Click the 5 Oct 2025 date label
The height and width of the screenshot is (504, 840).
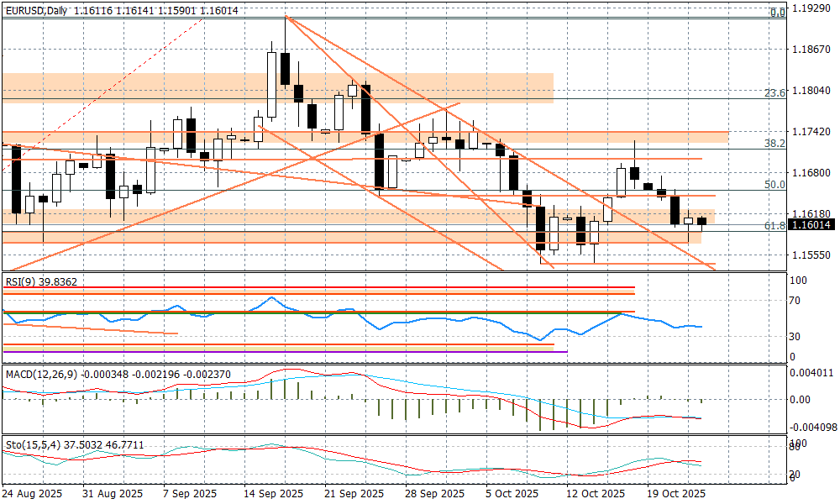[x=511, y=493]
